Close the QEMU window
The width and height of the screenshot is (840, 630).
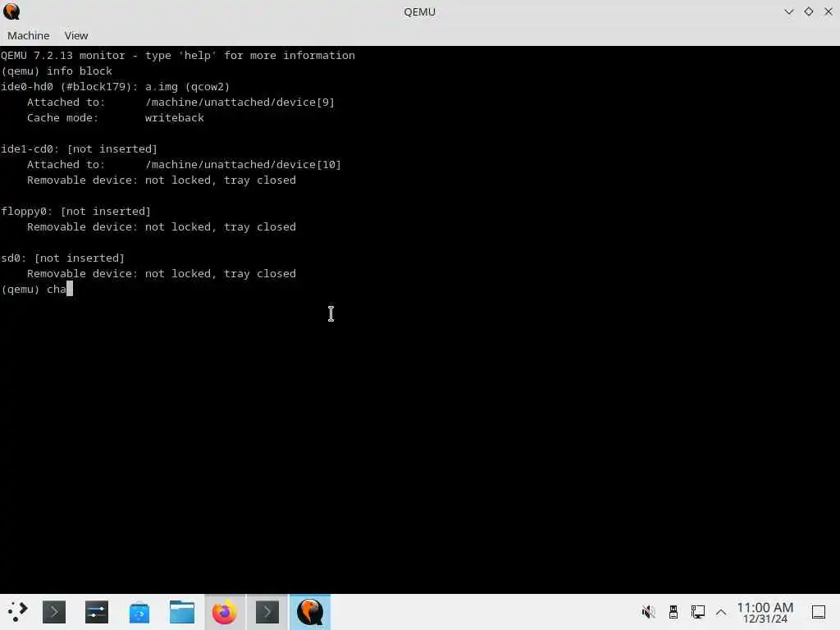point(829,11)
